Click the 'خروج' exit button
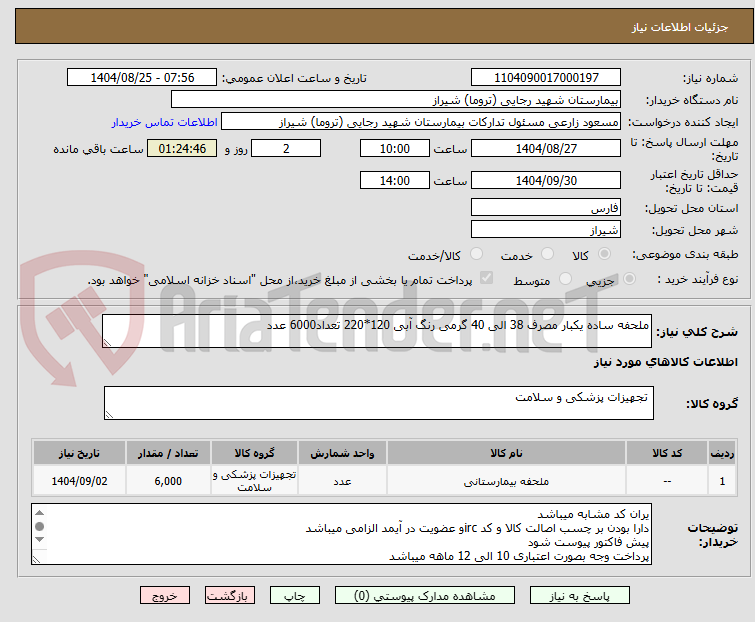Screen dimensions: 755x622 (165, 596)
